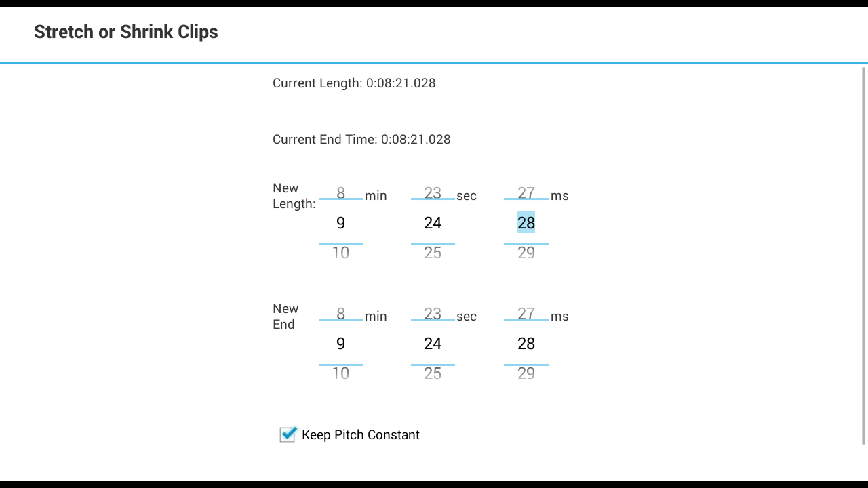The height and width of the screenshot is (488, 868).
Task: Select next value 10 in New End minutes
Action: tap(340, 373)
